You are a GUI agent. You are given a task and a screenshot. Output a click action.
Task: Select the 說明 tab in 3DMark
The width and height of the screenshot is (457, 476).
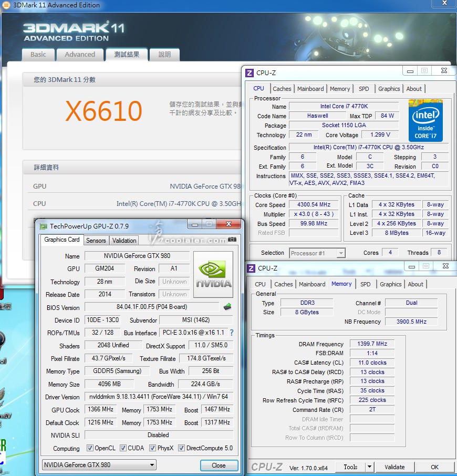(x=164, y=55)
